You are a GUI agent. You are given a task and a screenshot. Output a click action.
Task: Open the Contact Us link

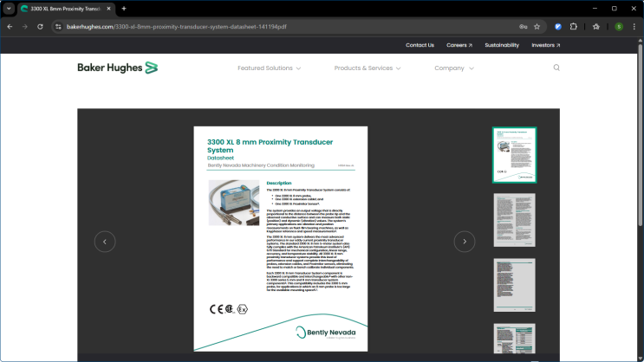coord(420,45)
